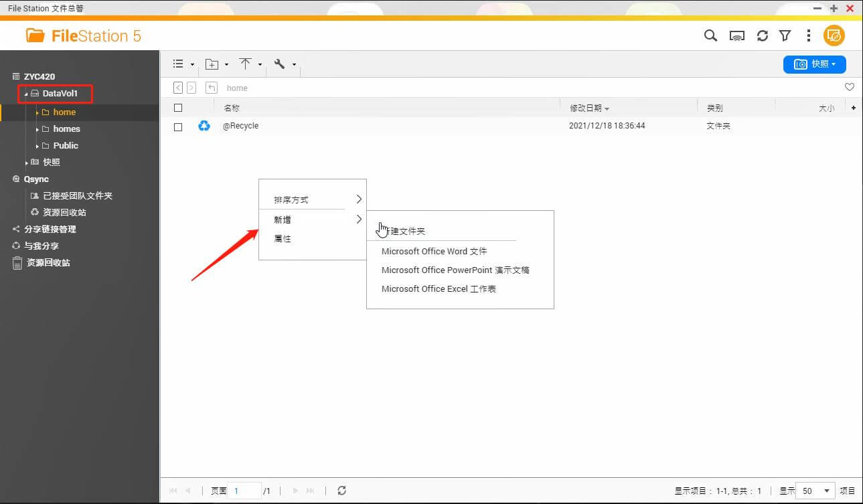Click the create folder toolbar icon

pyautogui.click(x=212, y=64)
